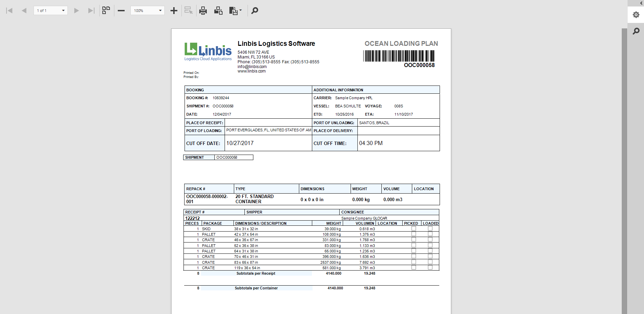The height and width of the screenshot is (314, 644).
Task: Click cut off time '04:30 PM'
Action: (x=371, y=143)
